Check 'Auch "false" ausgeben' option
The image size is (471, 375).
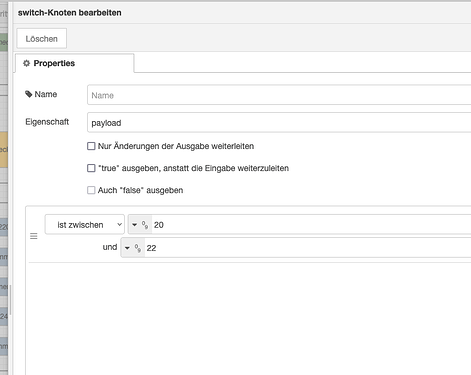tap(91, 190)
